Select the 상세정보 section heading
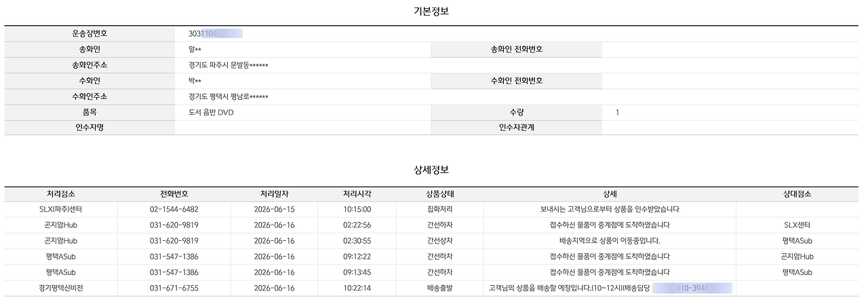 pyautogui.click(x=431, y=170)
